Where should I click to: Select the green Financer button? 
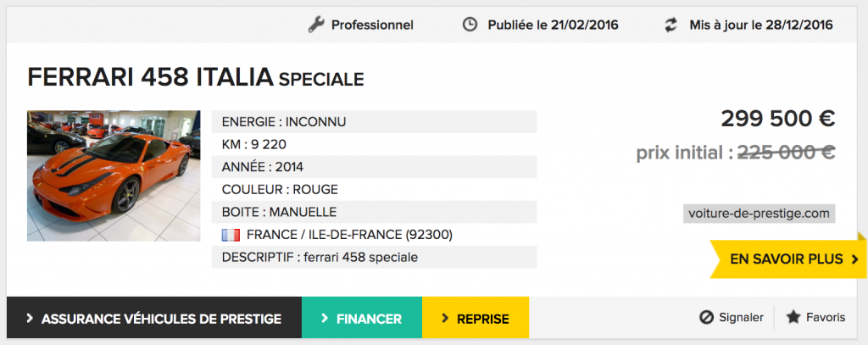[x=362, y=317]
